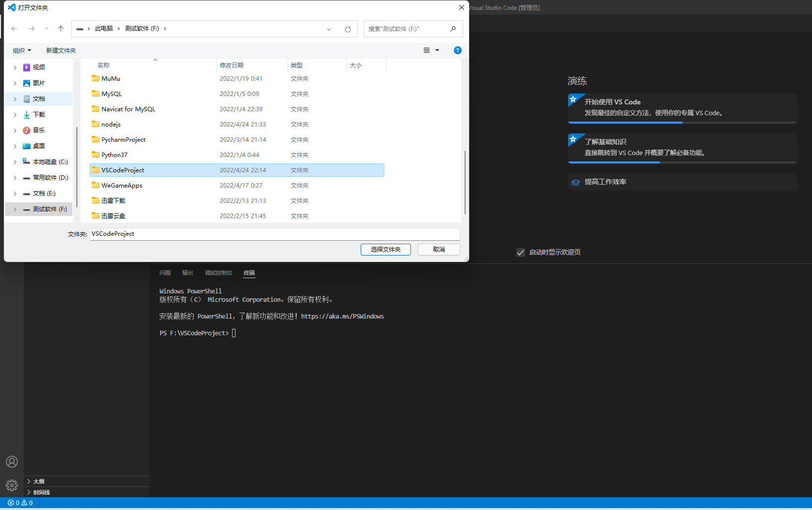Switch to the 终端 panel tab
812x510 pixels.
[x=249, y=273]
